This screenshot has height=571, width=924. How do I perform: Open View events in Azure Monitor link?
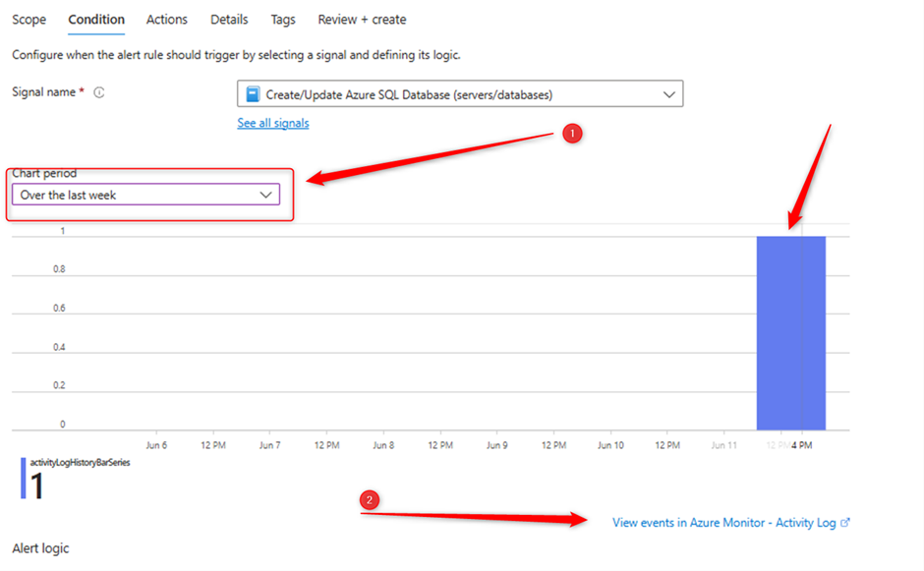(724, 523)
